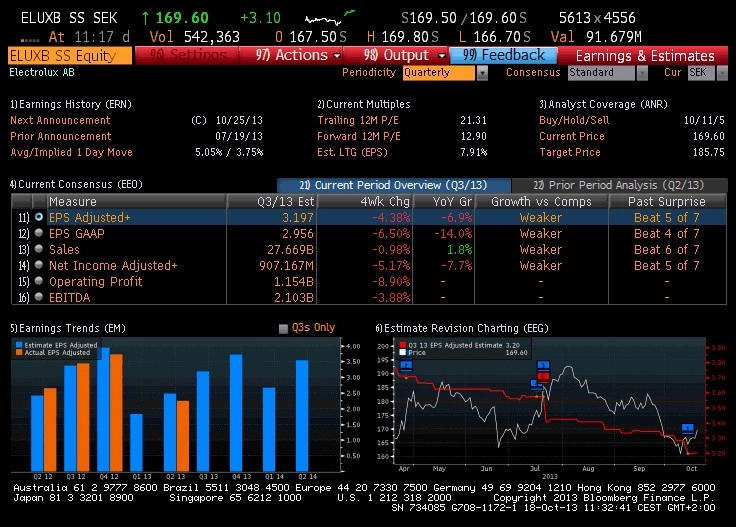Select the EPS Adjusted+ radio button
The height and width of the screenshot is (527, 736).
[39, 217]
